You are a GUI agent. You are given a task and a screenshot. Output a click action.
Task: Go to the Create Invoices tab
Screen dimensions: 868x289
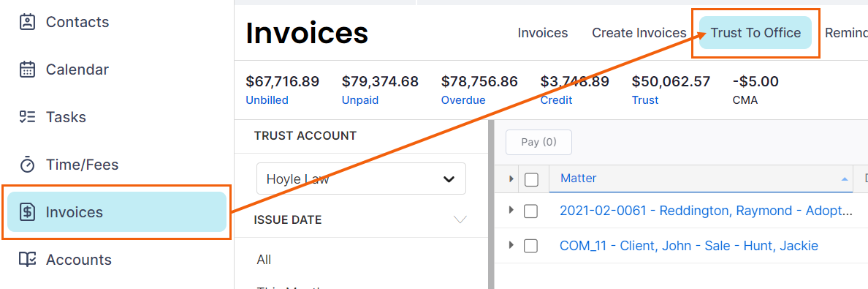[x=639, y=33]
